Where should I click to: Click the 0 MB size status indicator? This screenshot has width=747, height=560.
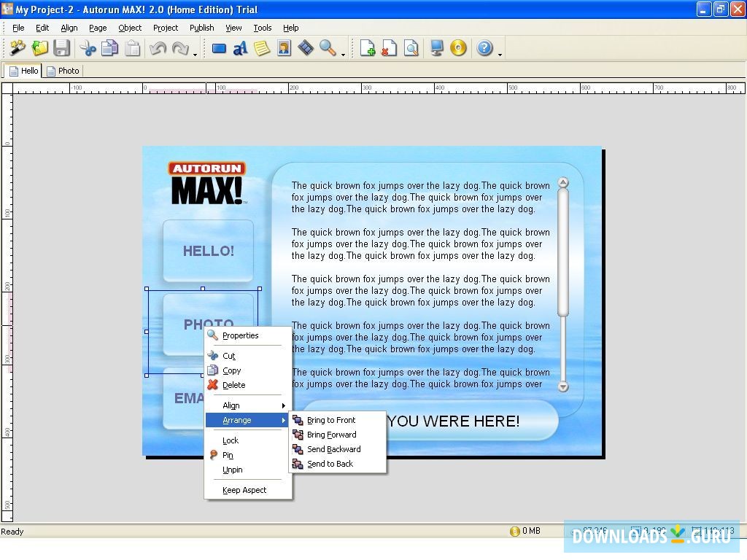tap(525, 531)
